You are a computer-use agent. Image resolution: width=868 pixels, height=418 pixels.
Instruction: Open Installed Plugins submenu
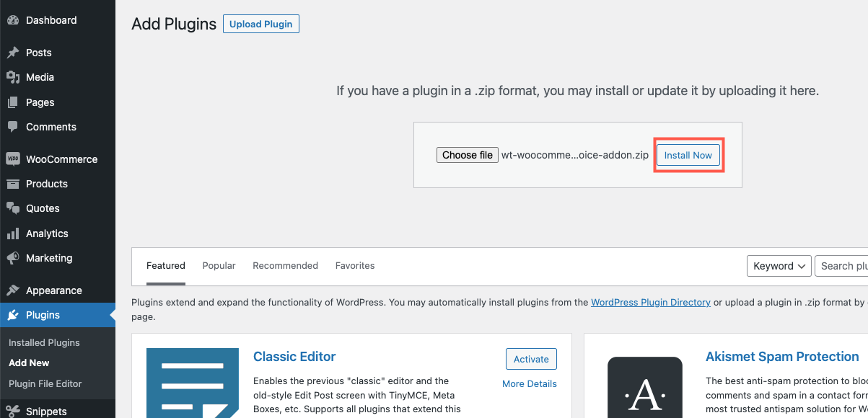pyautogui.click(x=44, y=342)
